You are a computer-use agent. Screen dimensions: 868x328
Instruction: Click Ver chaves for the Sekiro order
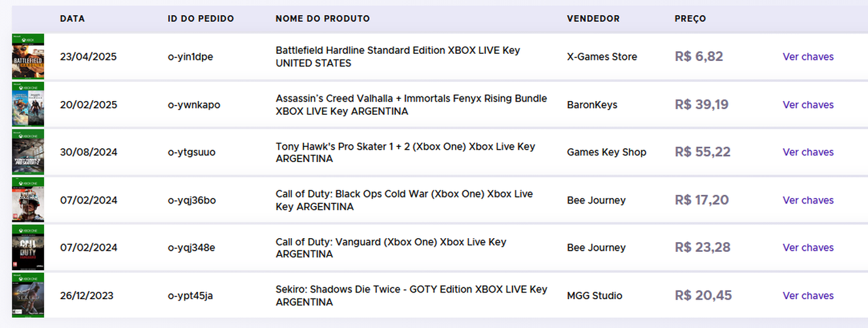click(x=808, y=295)
